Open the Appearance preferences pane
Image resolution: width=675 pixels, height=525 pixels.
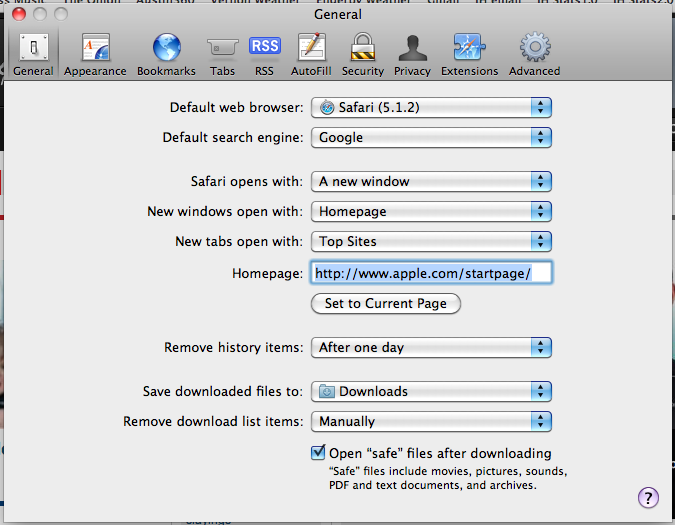click(95, 54)
